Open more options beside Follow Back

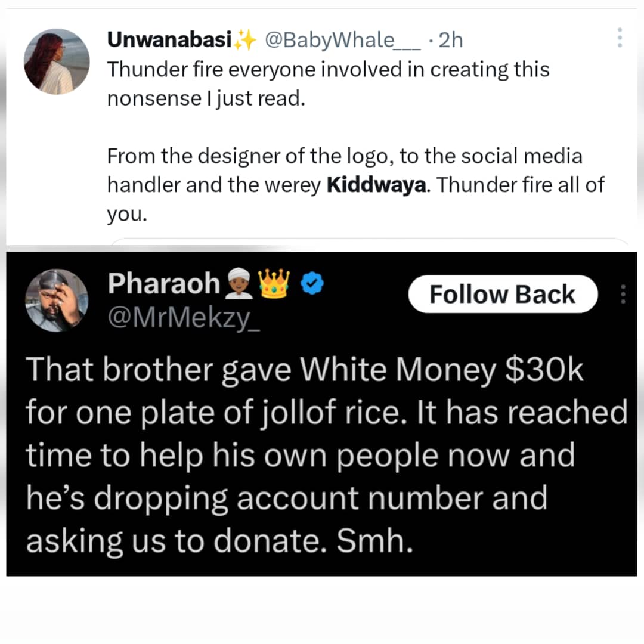(x=624, y=295)
